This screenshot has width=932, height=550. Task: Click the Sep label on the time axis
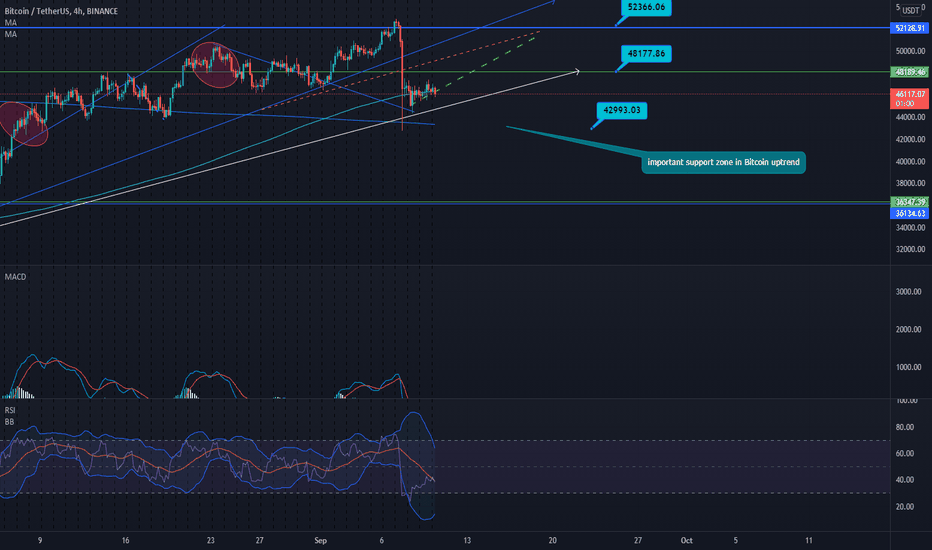(x=320, y=540)
